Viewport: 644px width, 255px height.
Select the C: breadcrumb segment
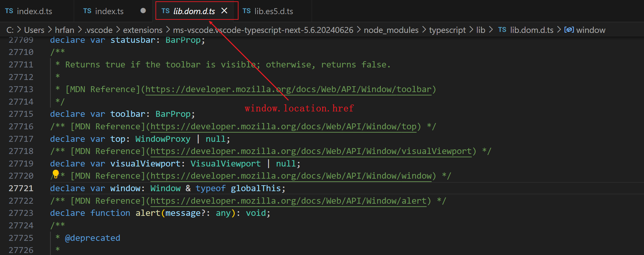pos(10,30)
